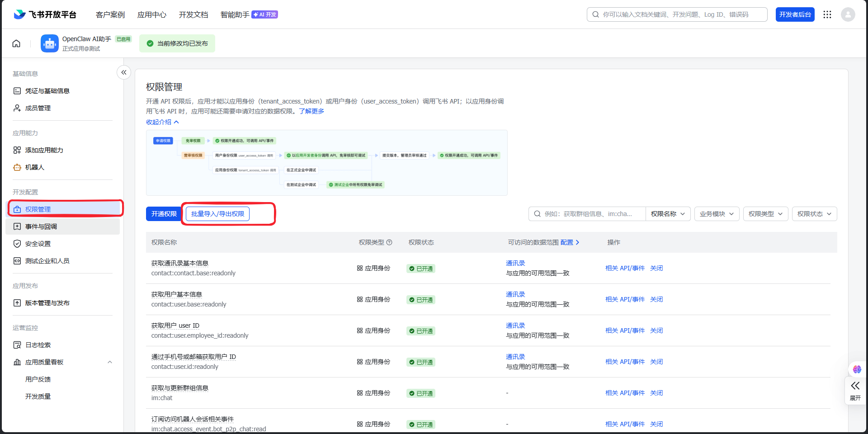Click the floating AI assistant brain icon
This screenshot has height=434, width=868.
[x=857, y=369]
